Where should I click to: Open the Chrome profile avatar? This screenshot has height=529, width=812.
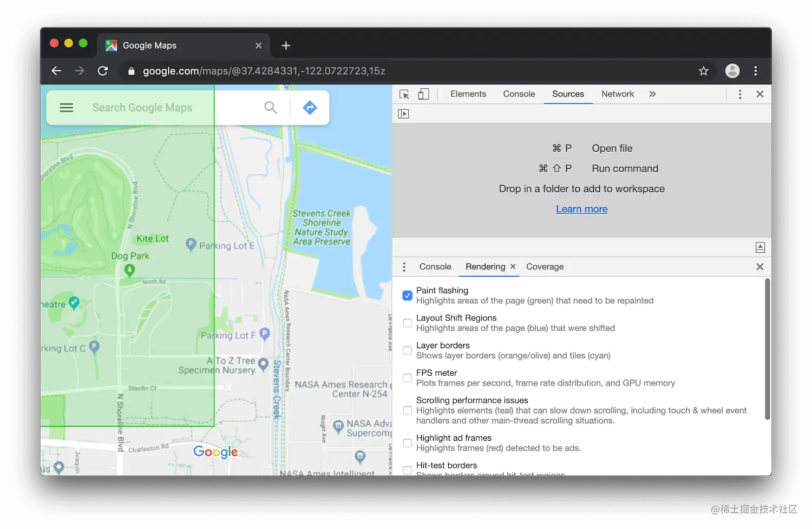pos(732,71)
